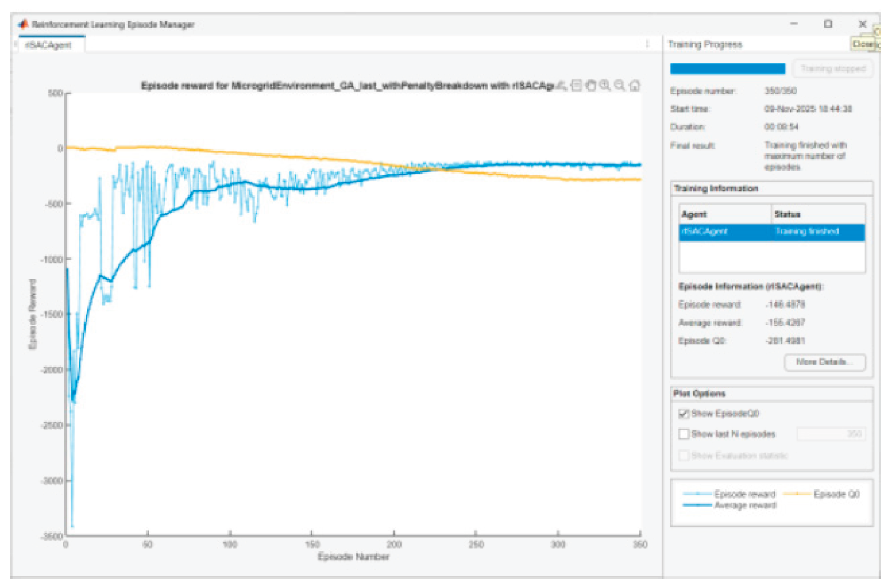Click the blue training progress bar
890x588 pixels.
tap(728, 69)
